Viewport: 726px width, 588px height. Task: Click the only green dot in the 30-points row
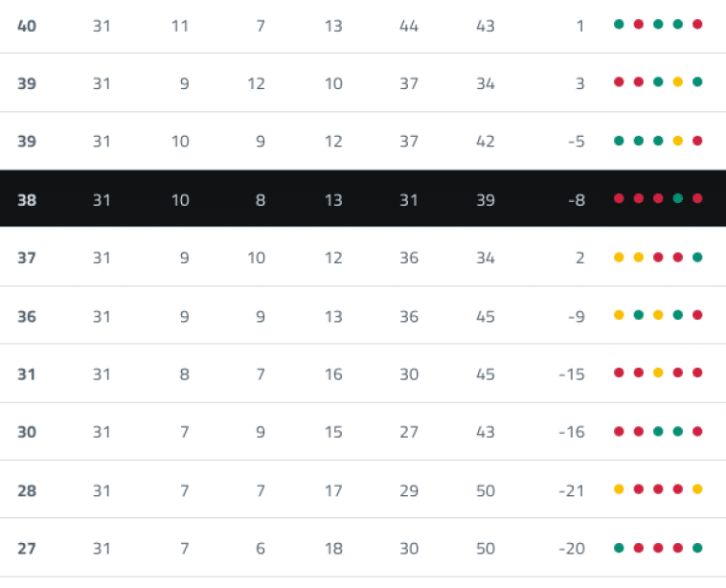[x=678, y=432]
